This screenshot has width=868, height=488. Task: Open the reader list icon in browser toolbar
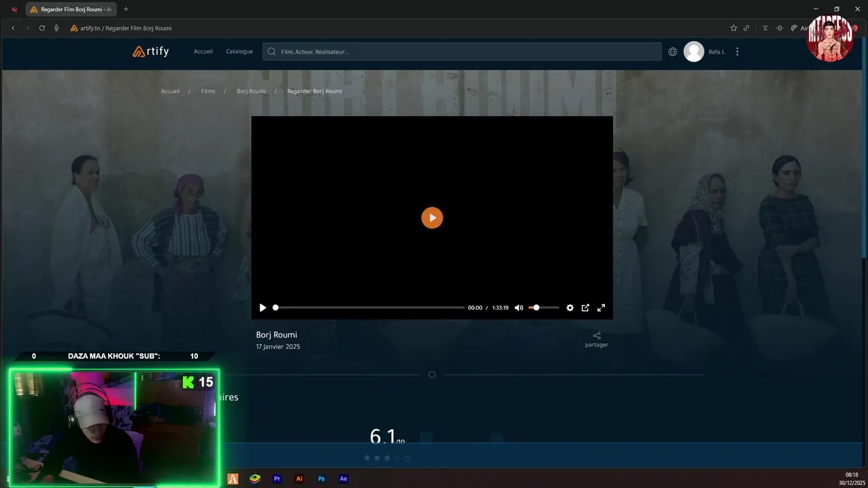(x=766, y=28)
